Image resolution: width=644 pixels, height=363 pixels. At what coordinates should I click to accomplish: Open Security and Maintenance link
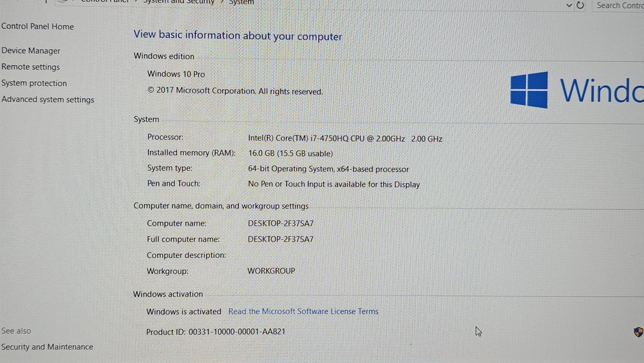[47, 346]
